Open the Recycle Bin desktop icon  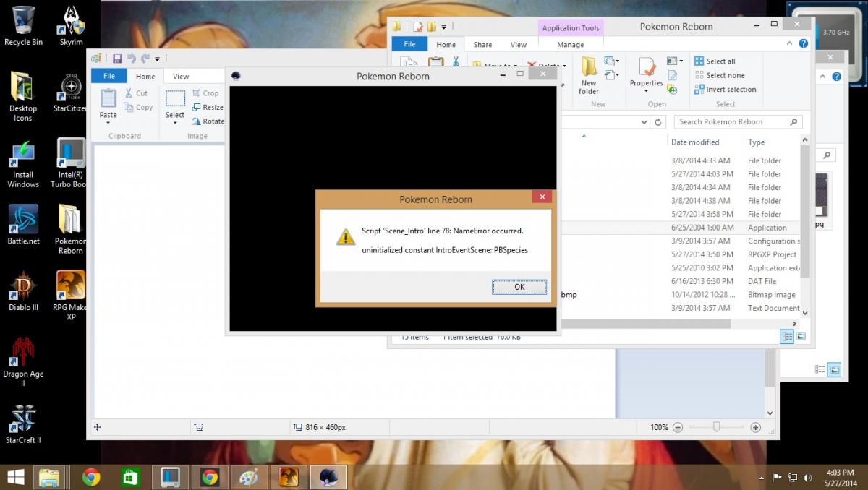point(23,26)
